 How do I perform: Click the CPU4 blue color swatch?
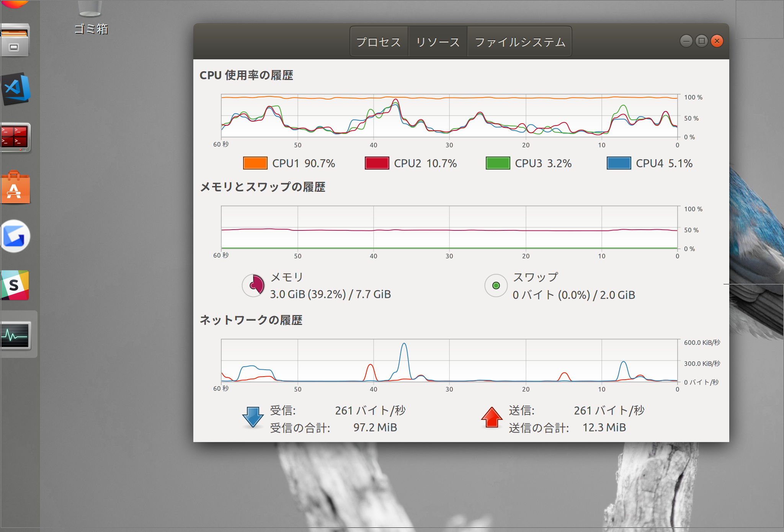[619, 163]
